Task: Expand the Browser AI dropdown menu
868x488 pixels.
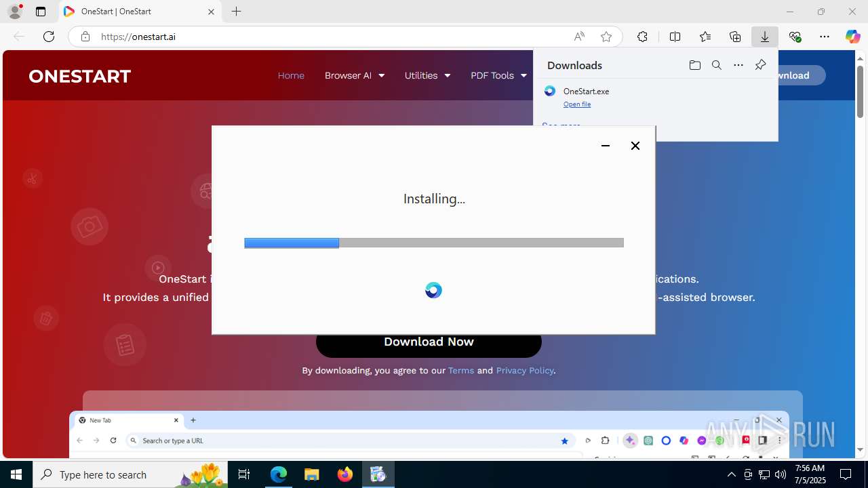Action: pyautogui.click(x=355, y=75)
